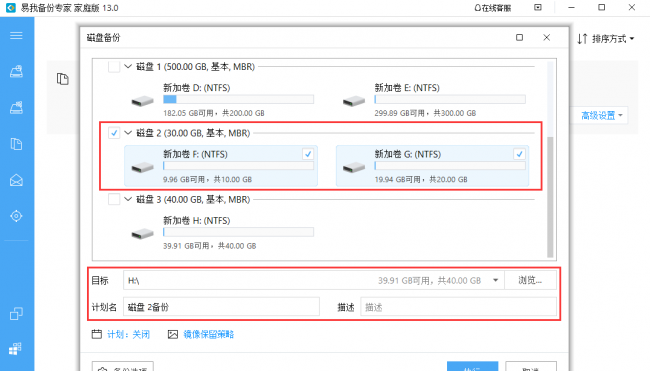Collapse the Disk 2 group chevron
Image resolution: width=650 pixels, height=371 pixels.
(128, 133)
